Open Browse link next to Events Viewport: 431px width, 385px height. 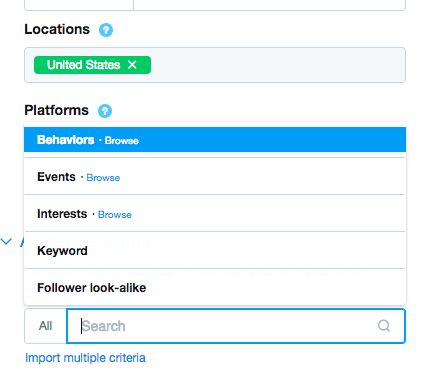(103, 178)
